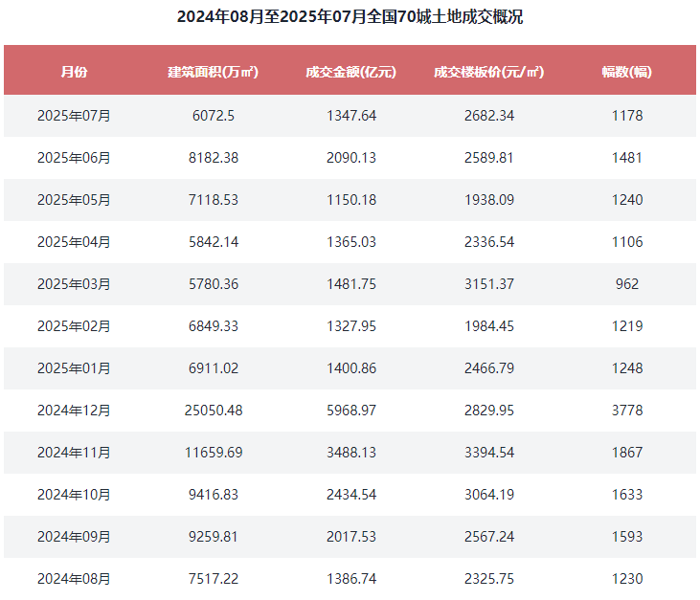Click the transaction amount 2090.13
Image resolution: width=700 pixels, height=600 pixels.
(x=351, y=158)
